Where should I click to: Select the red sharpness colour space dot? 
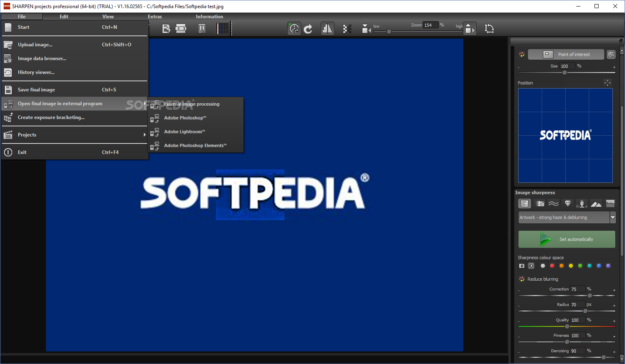click(552, 266)
